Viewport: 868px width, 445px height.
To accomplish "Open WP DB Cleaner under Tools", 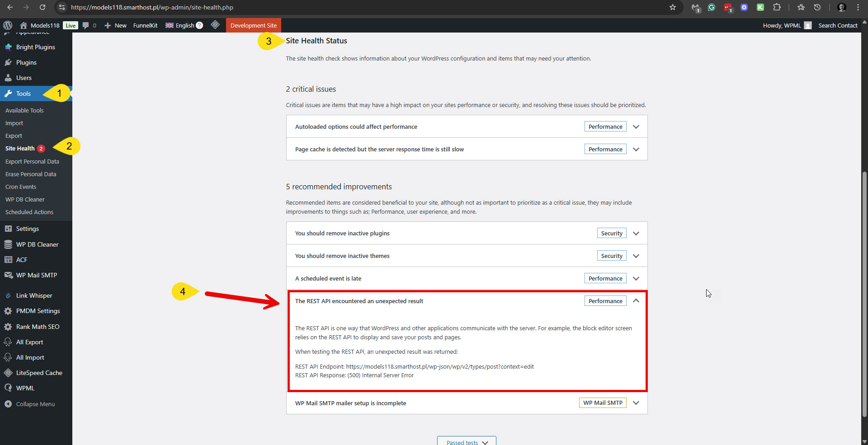I will coord(25,199).
